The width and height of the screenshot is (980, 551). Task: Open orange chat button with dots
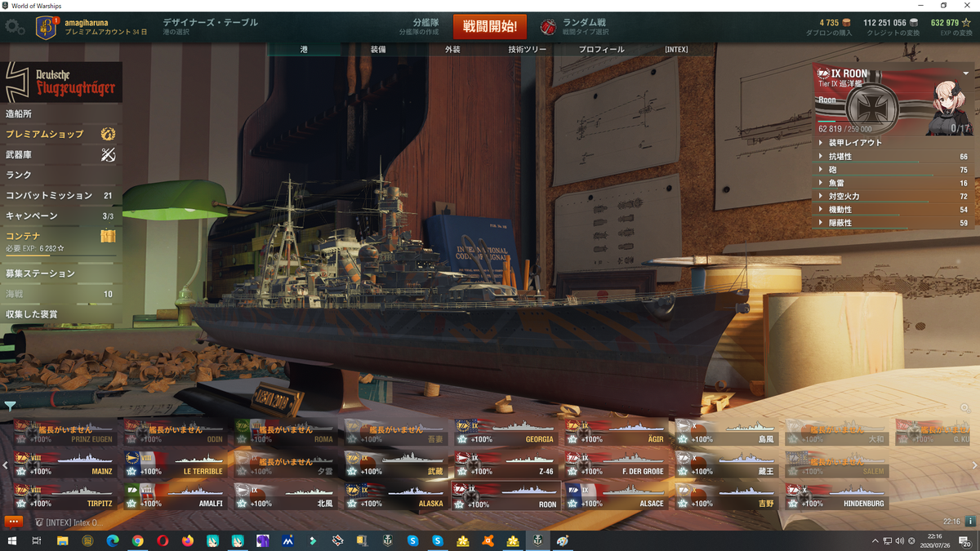coord(13,521)
